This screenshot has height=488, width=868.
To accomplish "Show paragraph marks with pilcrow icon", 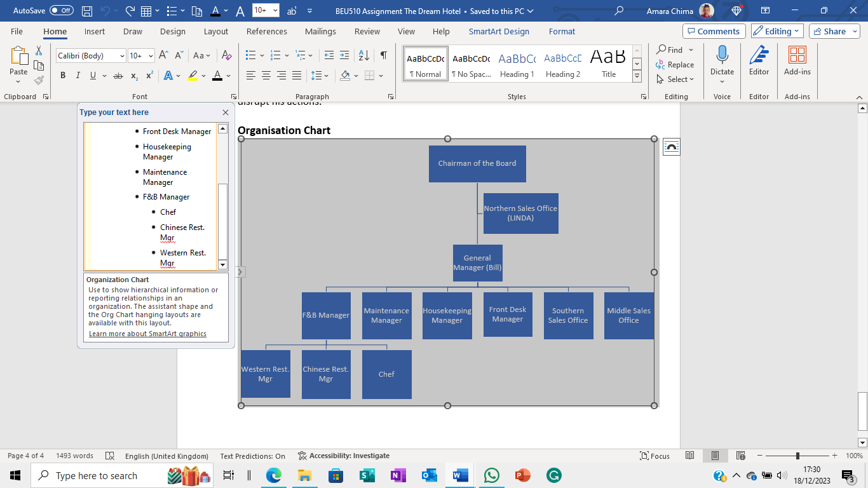I will tap(383, 55).
